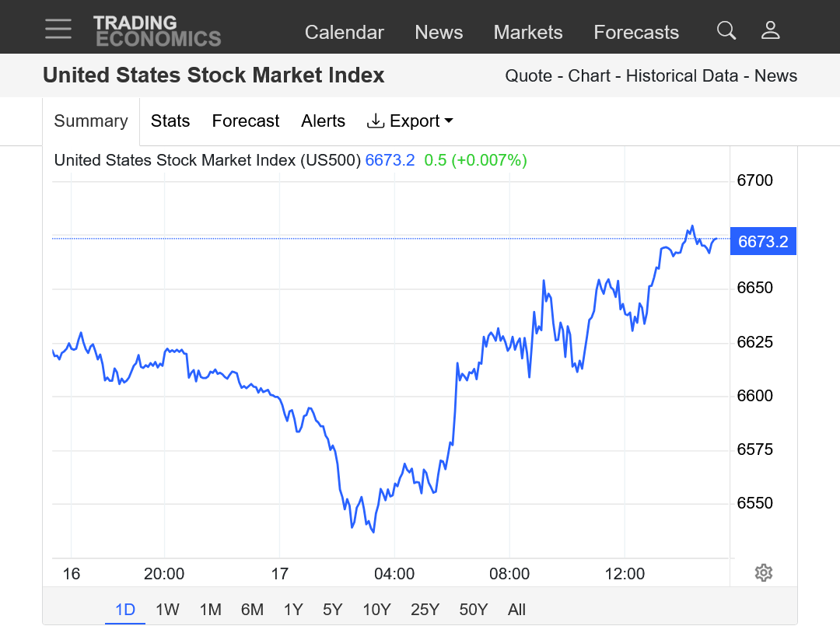The width and height of the screenshot is (840, 640).
Task: Show the 5Y chart range
Action: coord(332,610)
